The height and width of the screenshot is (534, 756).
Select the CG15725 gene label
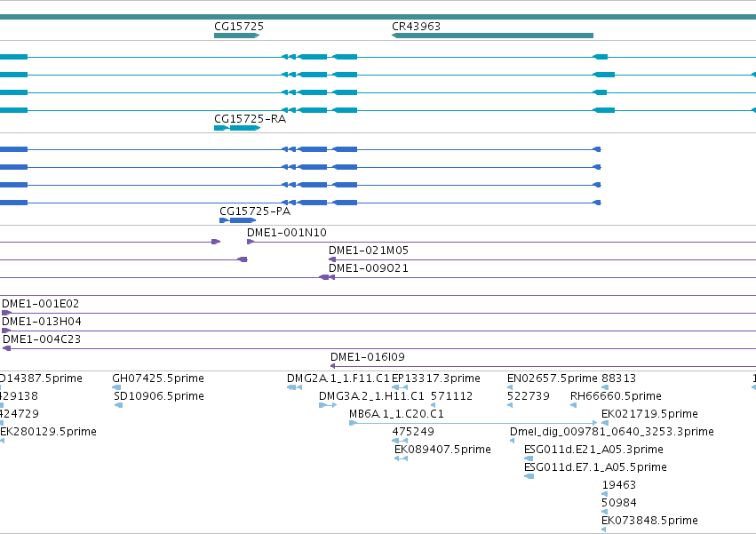click(239, 26)
